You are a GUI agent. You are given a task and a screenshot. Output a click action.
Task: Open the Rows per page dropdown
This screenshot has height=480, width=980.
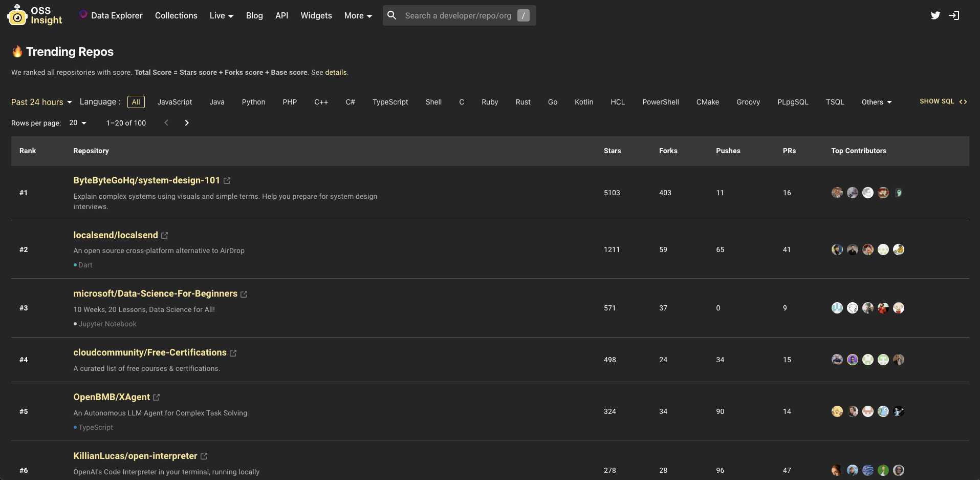pyautogui.click(x=78, y=123)
